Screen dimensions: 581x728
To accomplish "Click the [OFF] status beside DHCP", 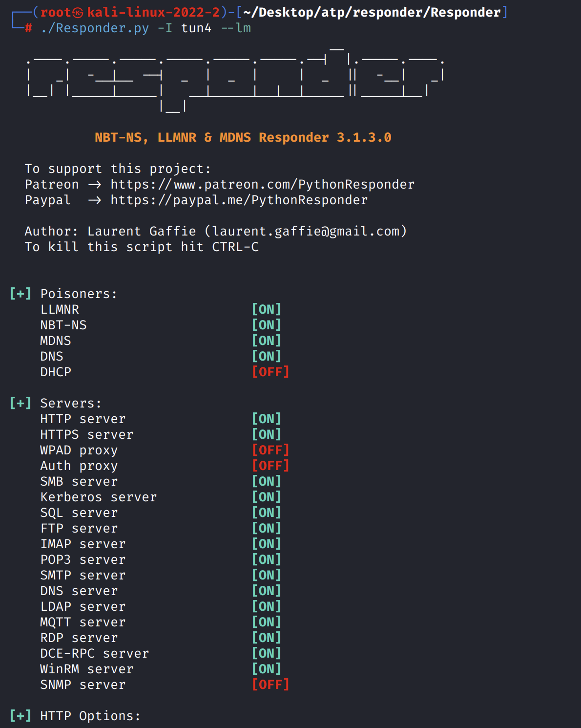I will [x=270, y=372].
